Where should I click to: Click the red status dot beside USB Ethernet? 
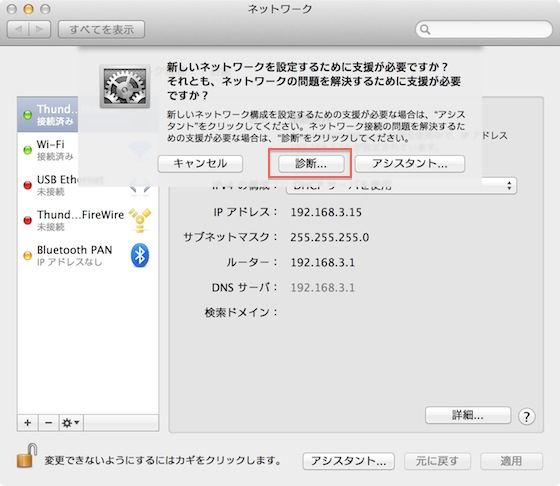(28, 185)
